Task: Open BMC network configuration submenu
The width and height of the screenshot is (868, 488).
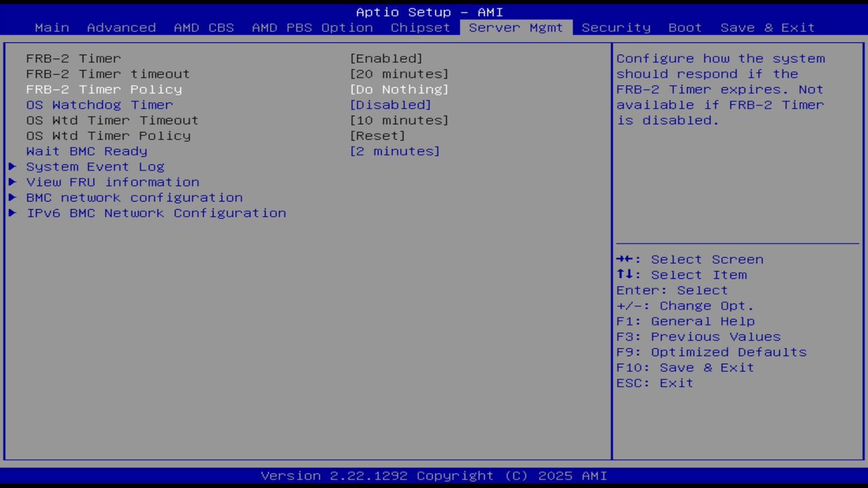Action: click(134, 198)
